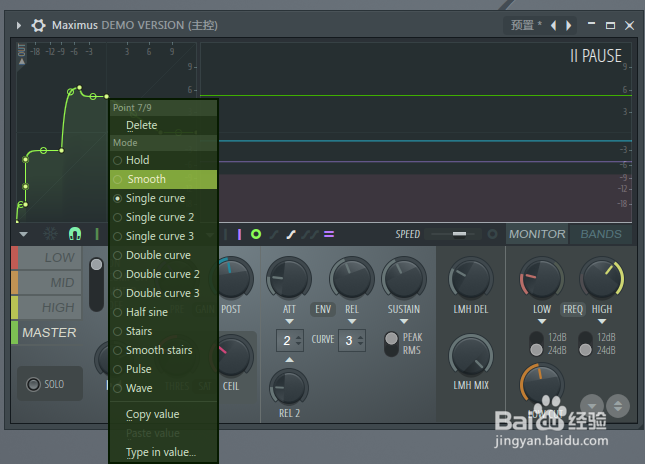Expand the plugin menu arrow beside the gear
Image resolution: width=645 pixels, height=464 pixels.
19,26
